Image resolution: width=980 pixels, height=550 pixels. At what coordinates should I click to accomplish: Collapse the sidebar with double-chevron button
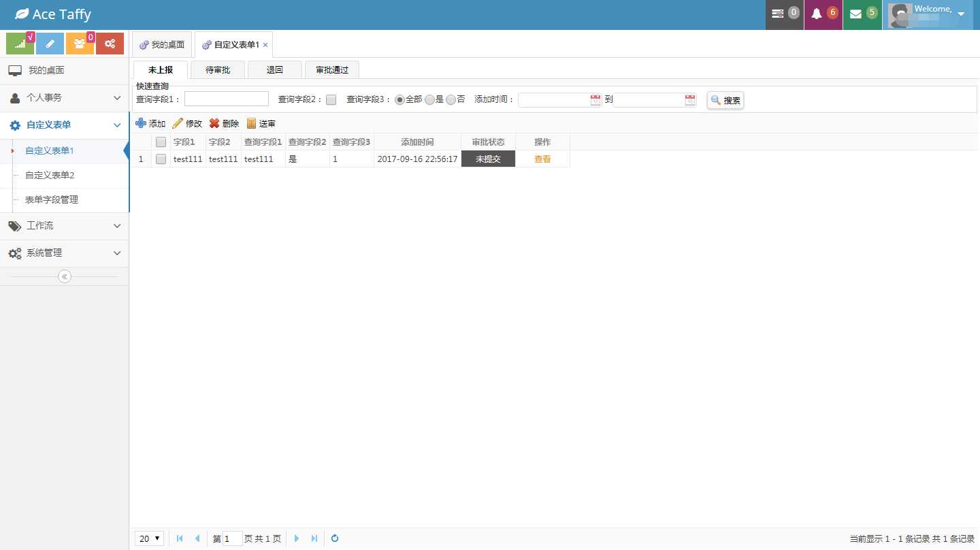point(65,276)
